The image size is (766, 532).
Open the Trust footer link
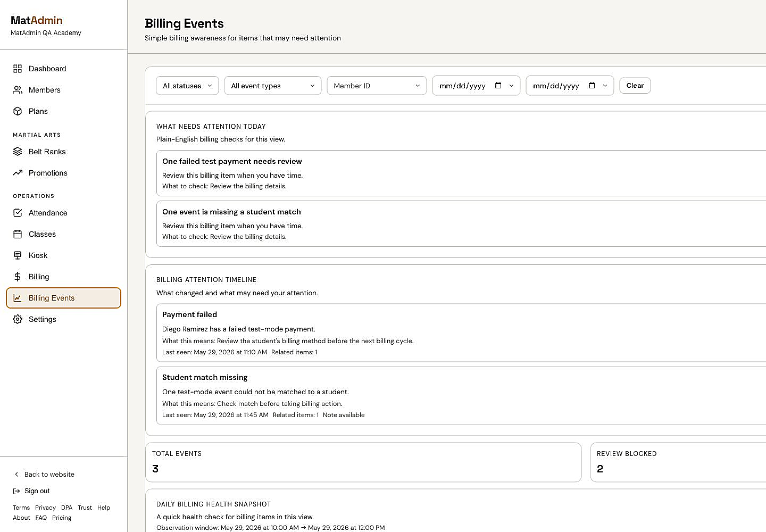(x=85, y=508)
